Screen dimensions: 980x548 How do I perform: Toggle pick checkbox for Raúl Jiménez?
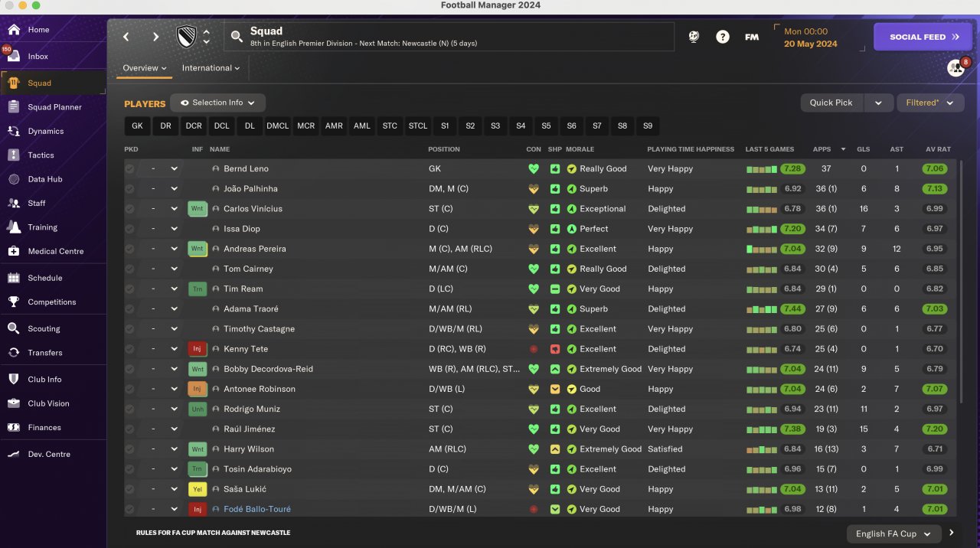click(x=129, y=429)
